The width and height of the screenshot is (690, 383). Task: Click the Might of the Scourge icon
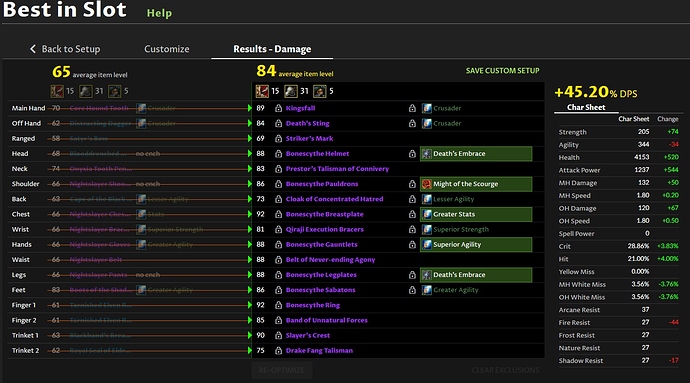[x=427, y=184]
